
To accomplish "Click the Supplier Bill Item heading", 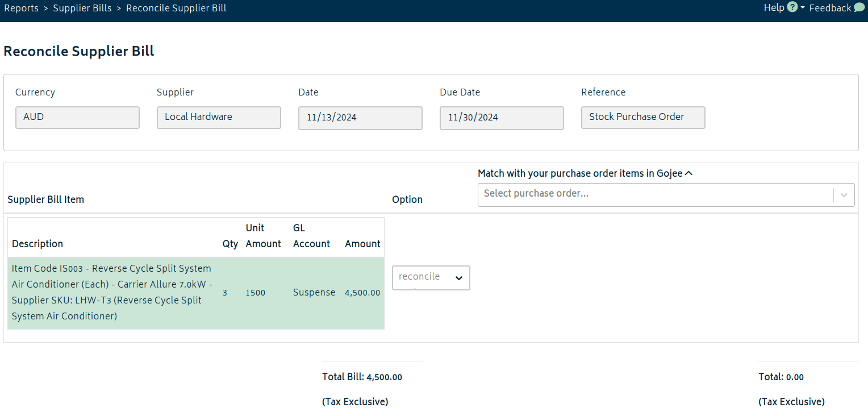I will pos(45,199).
